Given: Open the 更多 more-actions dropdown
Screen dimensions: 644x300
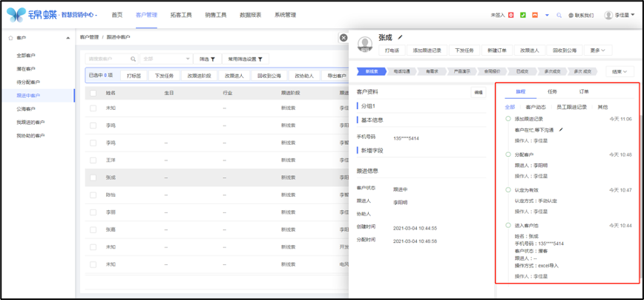Looking at the screenshot, I should pyautogui.click(x=598, y=50).
